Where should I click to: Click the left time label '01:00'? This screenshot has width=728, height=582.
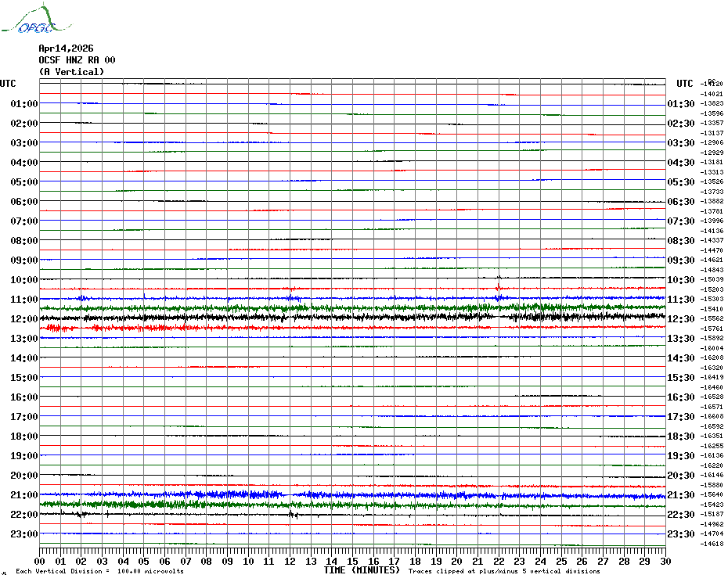click(x=24, y=103)
